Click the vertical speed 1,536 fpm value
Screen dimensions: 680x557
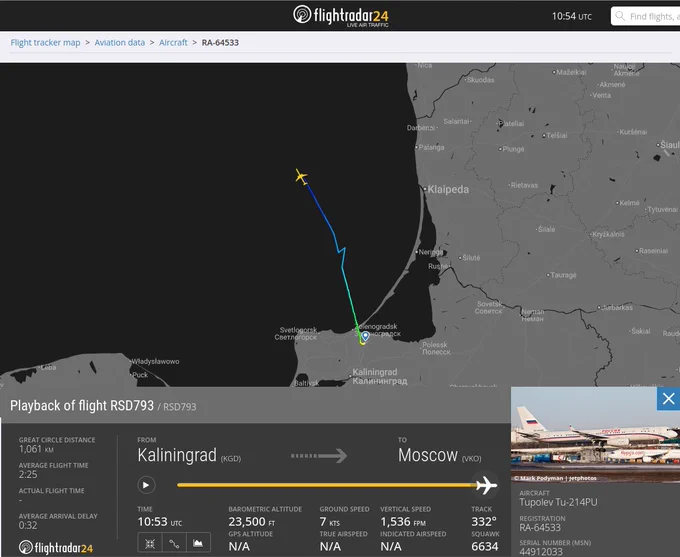pos(403,521)
